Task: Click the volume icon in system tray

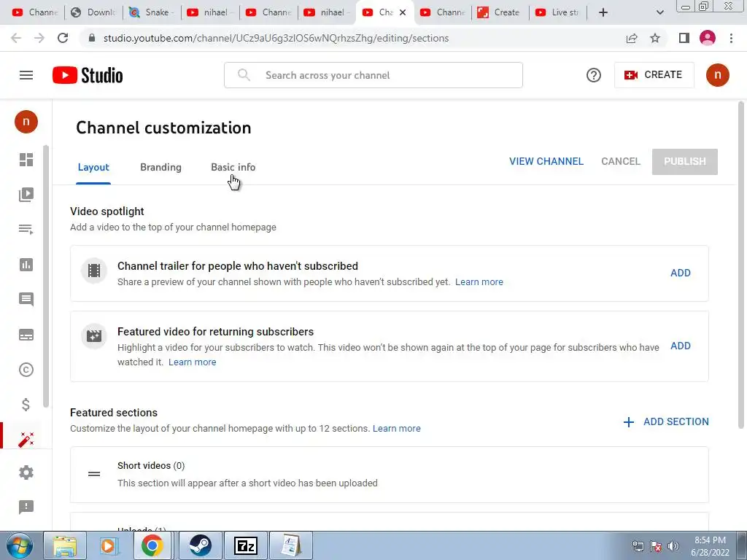Action: point(673,546)
